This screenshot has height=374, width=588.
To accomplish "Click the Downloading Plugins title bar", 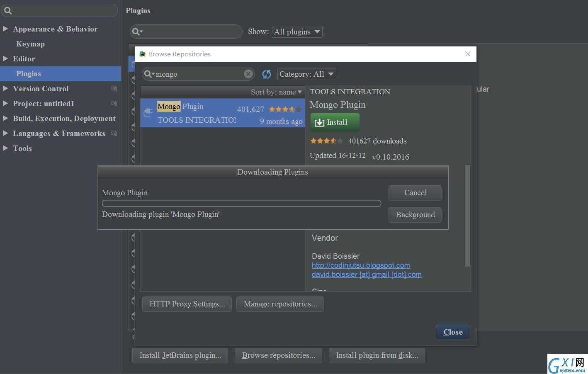I will click(x=273, y=172).
